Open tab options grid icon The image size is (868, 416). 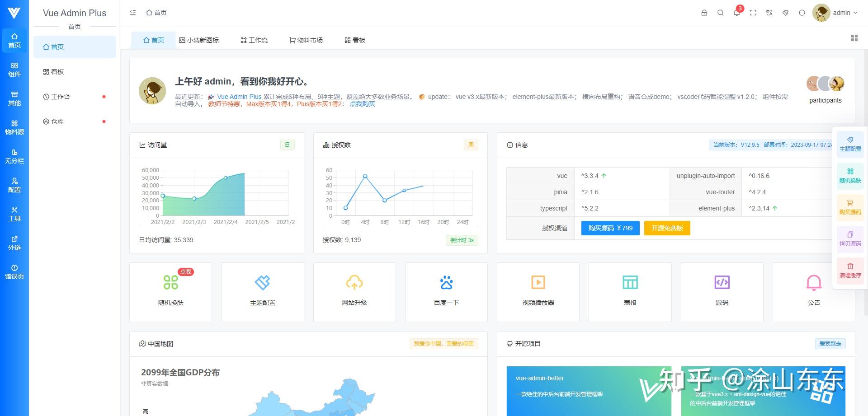coord(854,38)
